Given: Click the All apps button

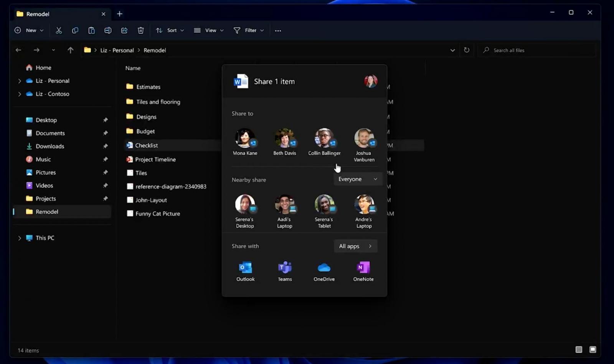Looking at the screenshot, I should [x=355, y=246].
